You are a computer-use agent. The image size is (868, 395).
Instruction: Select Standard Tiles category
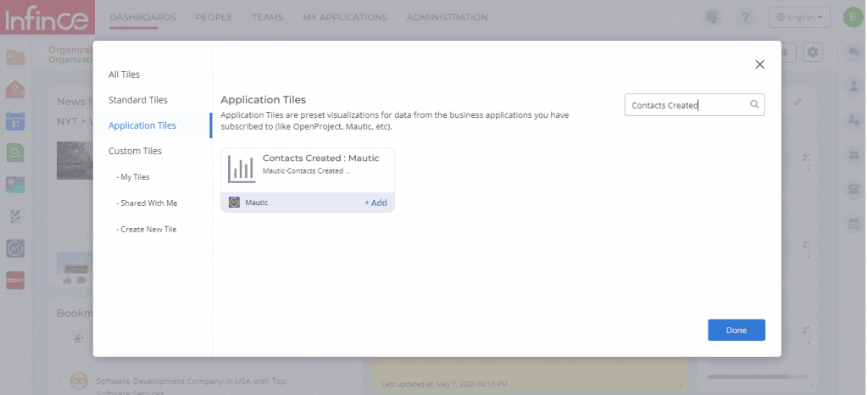tap(138, 99)
